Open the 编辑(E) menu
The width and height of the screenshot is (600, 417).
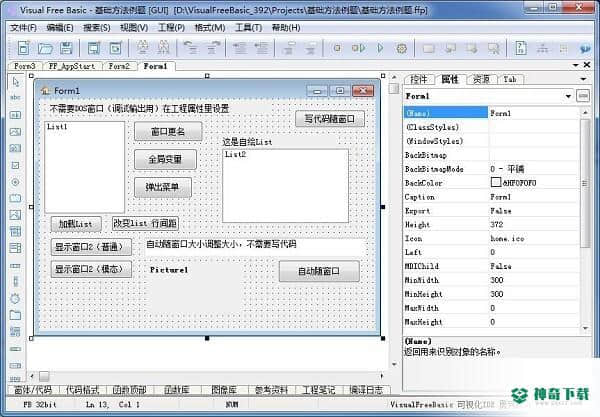[60, 28]
